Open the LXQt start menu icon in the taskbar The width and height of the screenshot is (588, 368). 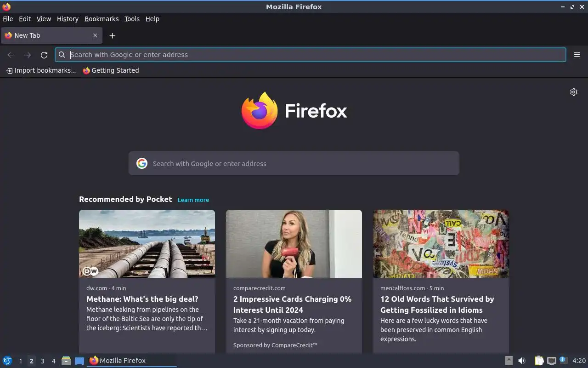[x=7, y=361]
